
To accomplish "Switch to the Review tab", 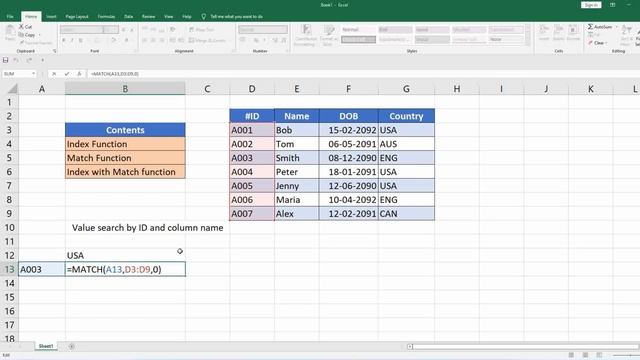I will tap(148, 16).
